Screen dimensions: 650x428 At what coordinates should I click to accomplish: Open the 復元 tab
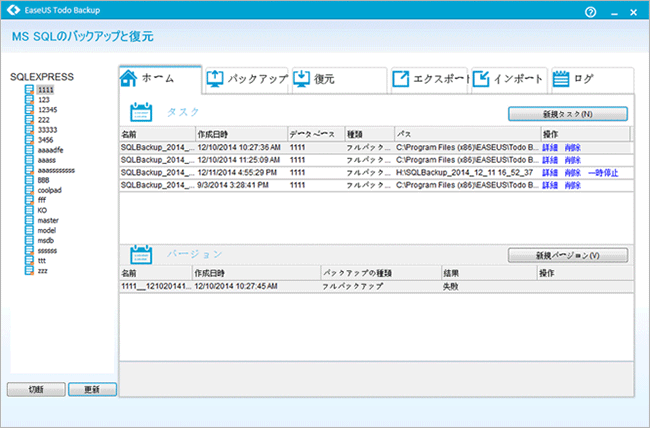tap(339, 80)
